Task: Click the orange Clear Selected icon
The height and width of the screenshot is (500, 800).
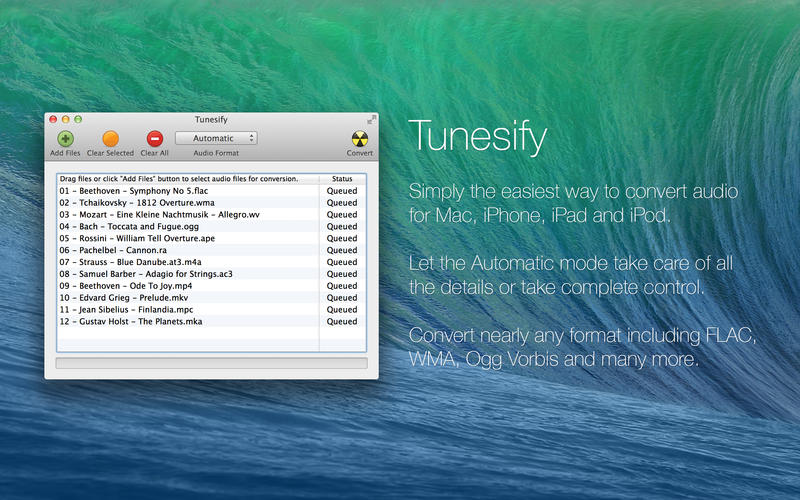Action: point(110,138)
